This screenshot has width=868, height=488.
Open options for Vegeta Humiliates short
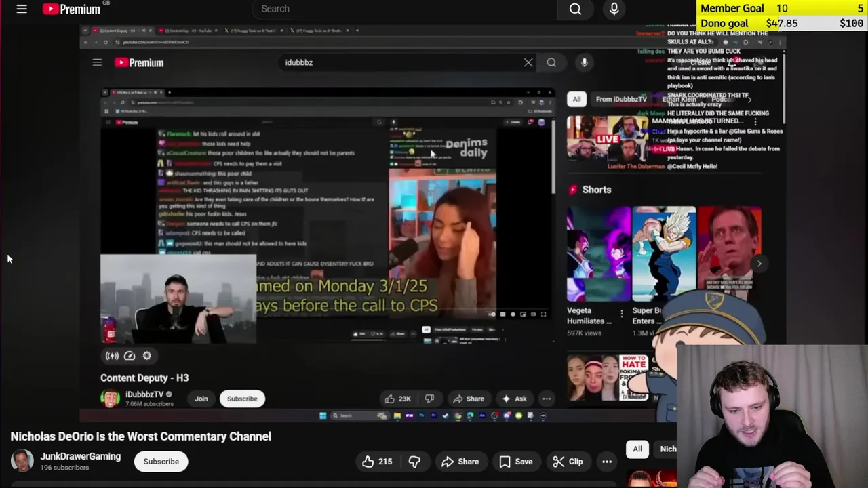coord(622,313)
